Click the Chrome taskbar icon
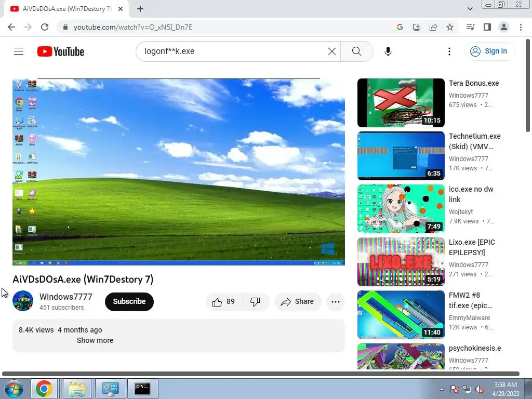 pyautogui.click(x=44, y=389)
